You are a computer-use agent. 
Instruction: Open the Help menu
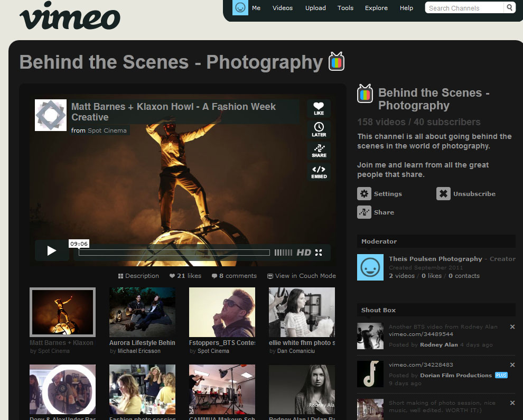coord(406,8)
